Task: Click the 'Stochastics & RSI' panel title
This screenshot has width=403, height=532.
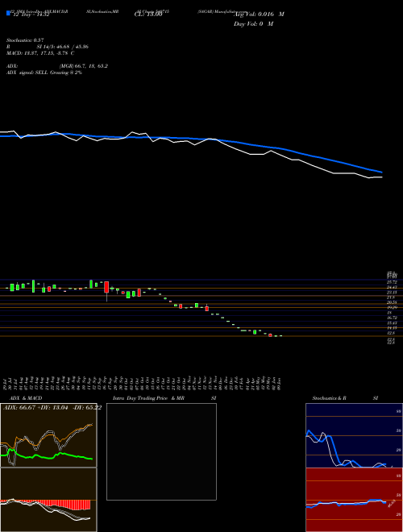Action: [345, 398]
